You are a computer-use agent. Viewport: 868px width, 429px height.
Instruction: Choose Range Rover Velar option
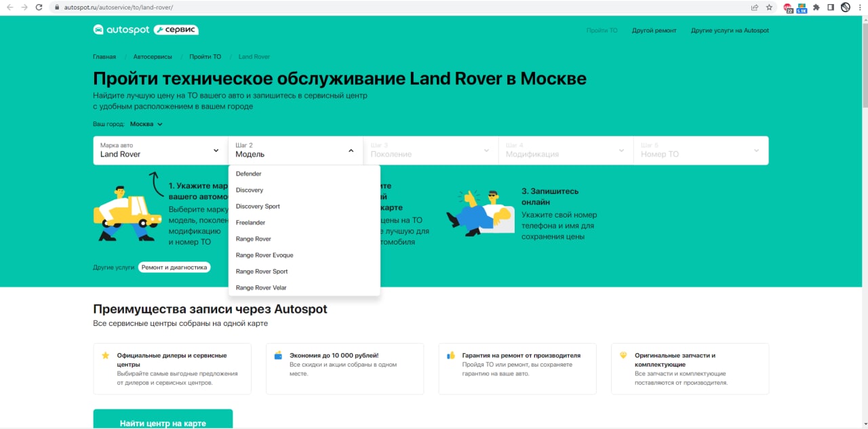304,287
